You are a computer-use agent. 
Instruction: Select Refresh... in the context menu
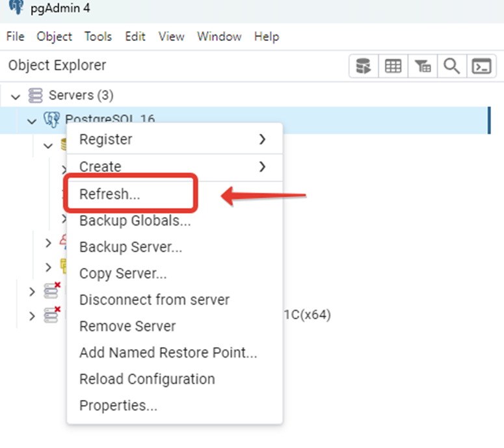174,194
